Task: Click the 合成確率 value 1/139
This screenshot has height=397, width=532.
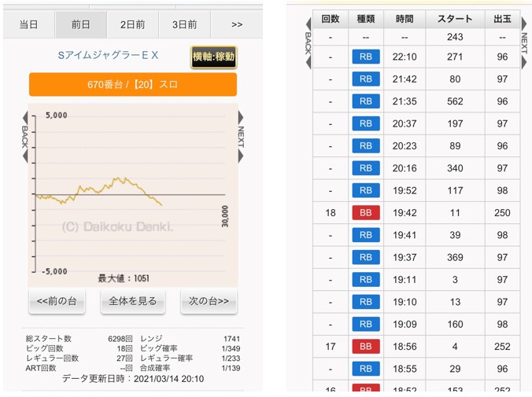Action: (231, 368)
